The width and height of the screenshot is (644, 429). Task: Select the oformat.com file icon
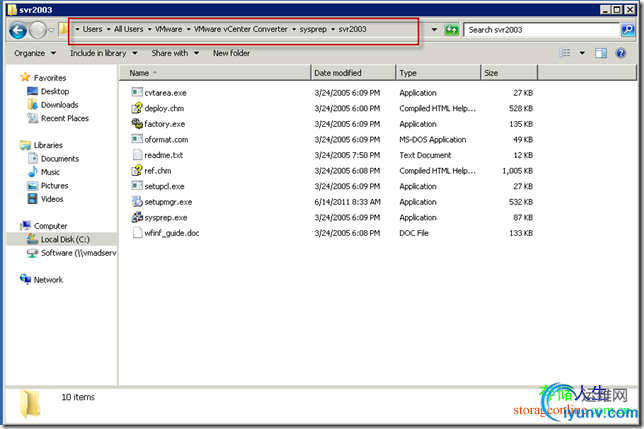(x=137, y=139)
